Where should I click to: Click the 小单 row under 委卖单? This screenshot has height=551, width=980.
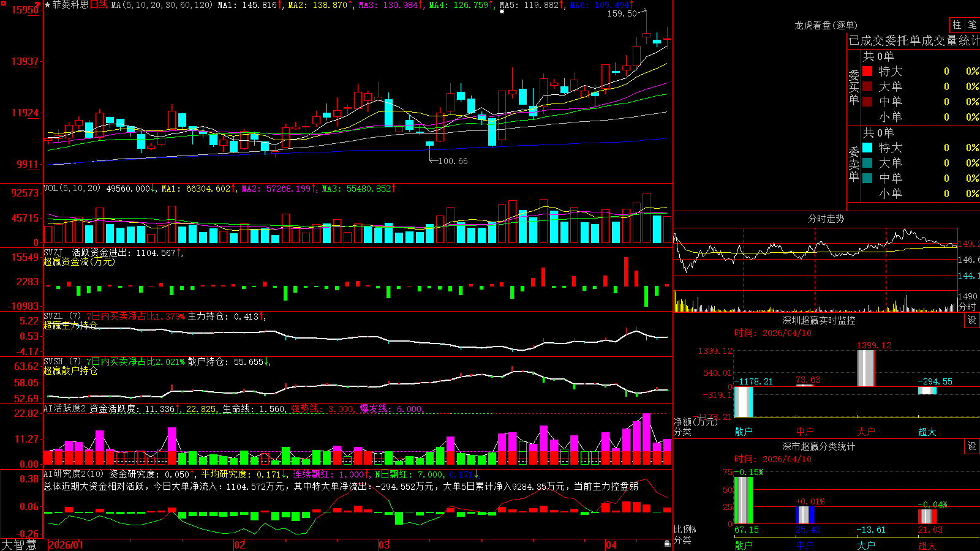(921, 193)
